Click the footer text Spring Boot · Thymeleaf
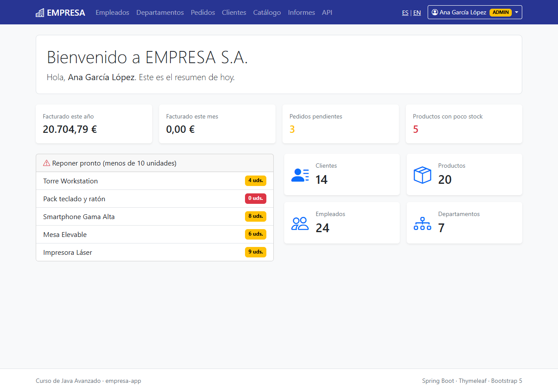This screenshot has height=392, width=558. [x=454, y=381]
